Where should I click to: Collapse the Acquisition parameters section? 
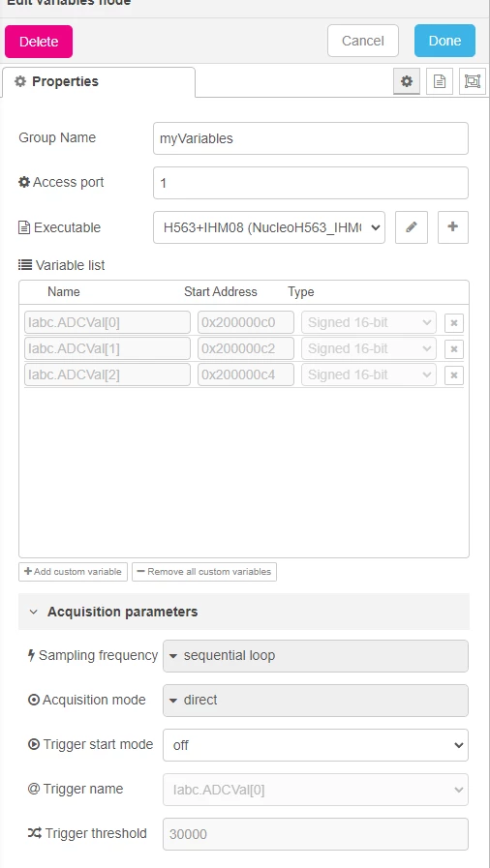pyautogui.click(x=244, y=612)
